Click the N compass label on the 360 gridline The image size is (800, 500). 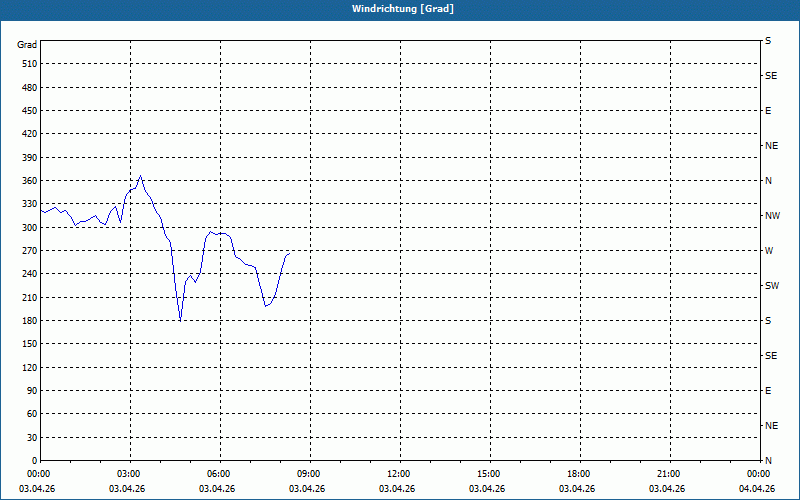tap(769, 181)
